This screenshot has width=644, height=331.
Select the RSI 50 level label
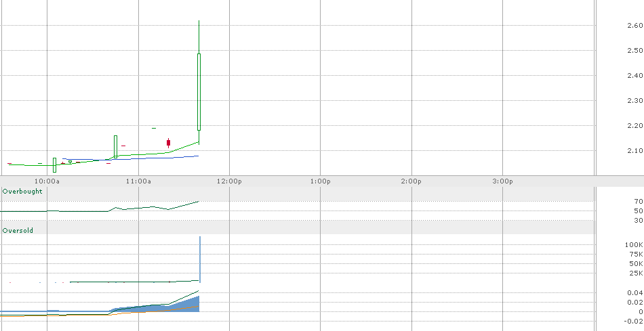(639, 211)
